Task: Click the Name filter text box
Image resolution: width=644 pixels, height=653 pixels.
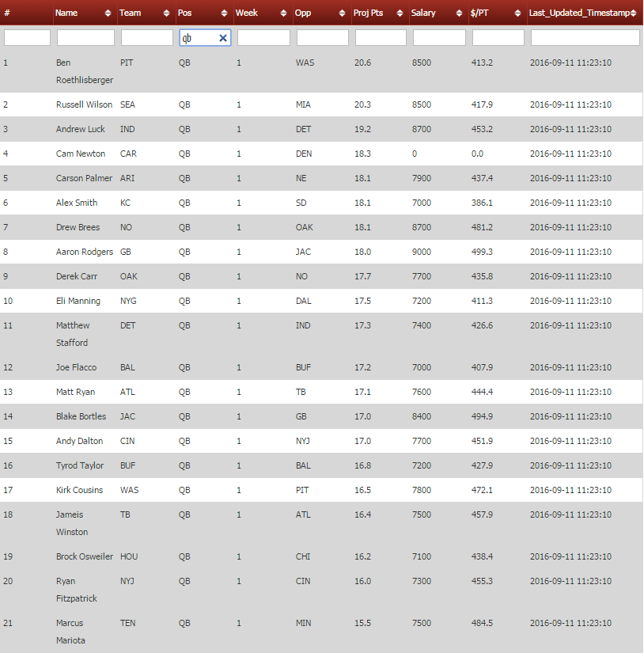Action: point(85,38)
